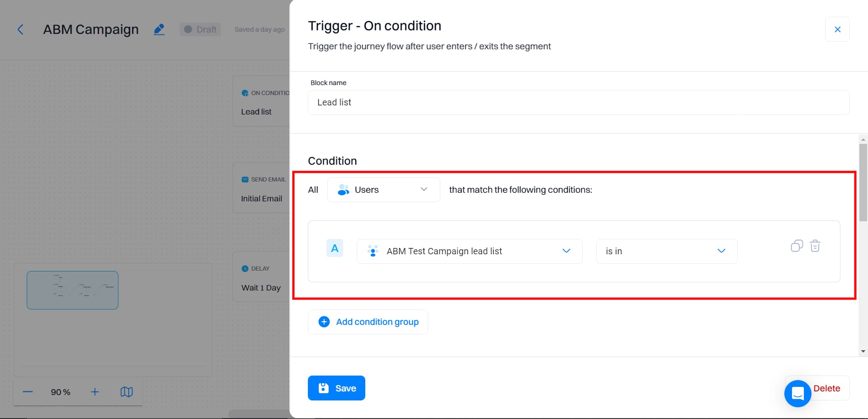This screenshot has height=419, width=868.
Task: Click the Delete button
Action: (x=827, y=388)
